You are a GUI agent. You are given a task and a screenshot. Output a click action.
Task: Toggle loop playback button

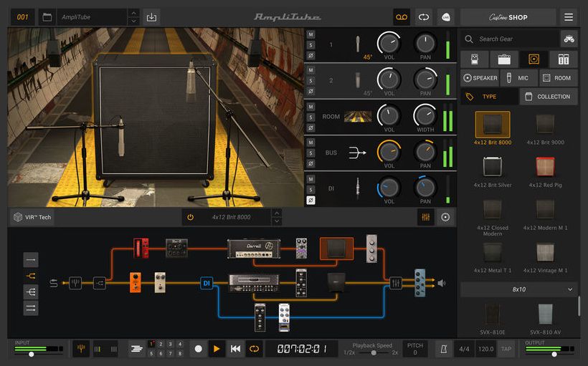coord(254,349)
